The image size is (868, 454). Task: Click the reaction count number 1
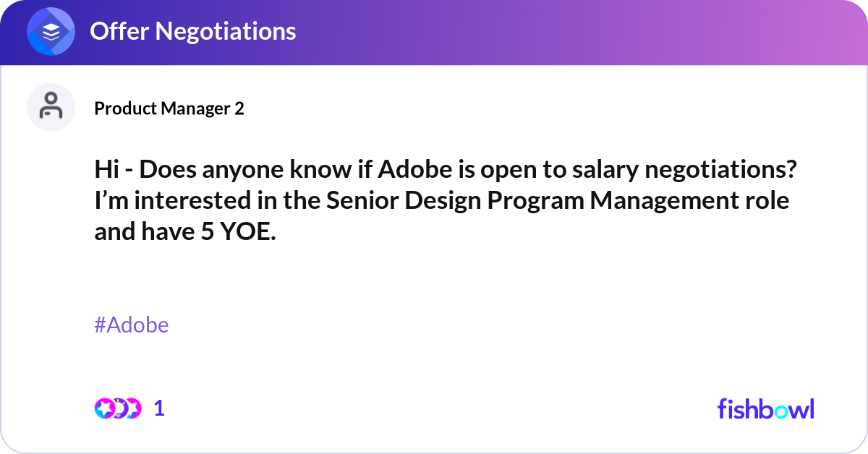159,408
